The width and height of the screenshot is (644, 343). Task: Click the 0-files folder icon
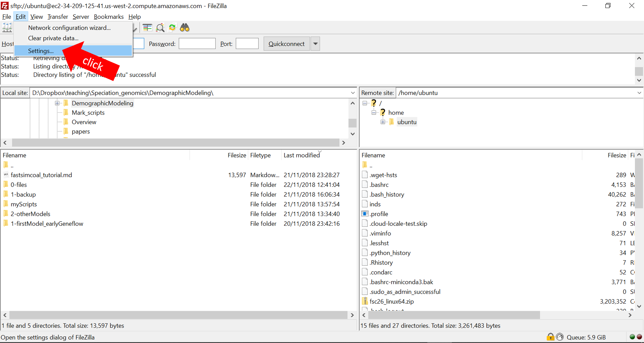tap(6, 184)
